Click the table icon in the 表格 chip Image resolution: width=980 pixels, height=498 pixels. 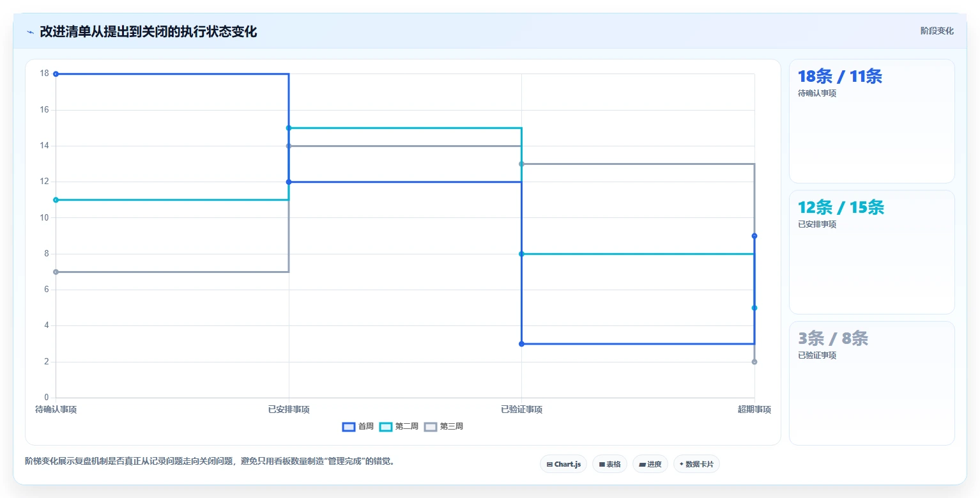602,465
